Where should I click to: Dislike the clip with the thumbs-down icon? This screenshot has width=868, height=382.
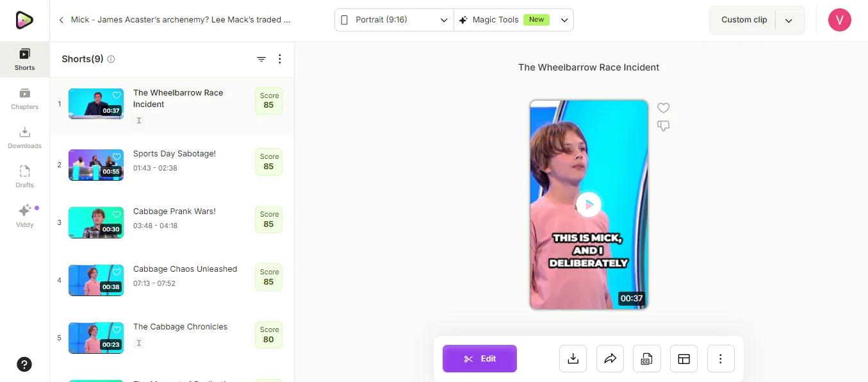(663, 126)
